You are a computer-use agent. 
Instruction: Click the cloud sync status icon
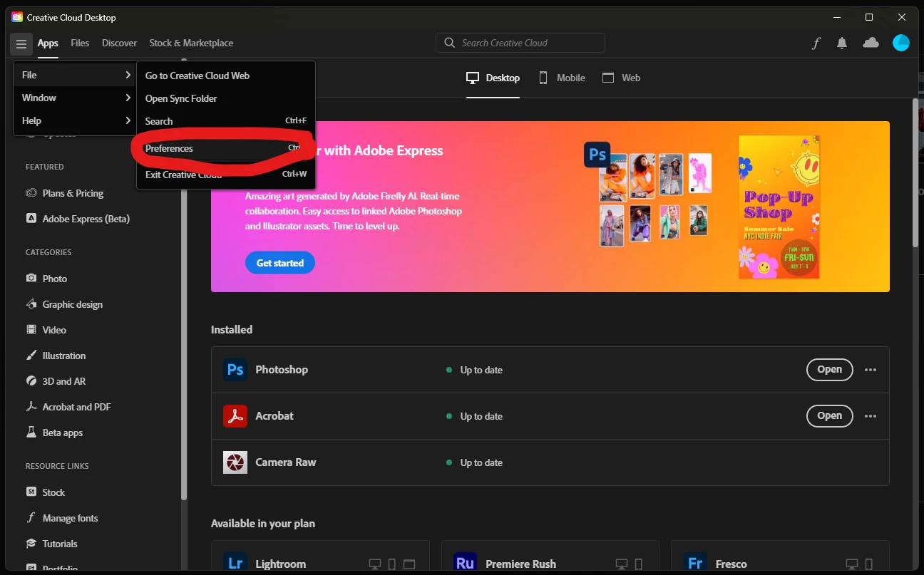click(871, 43)
